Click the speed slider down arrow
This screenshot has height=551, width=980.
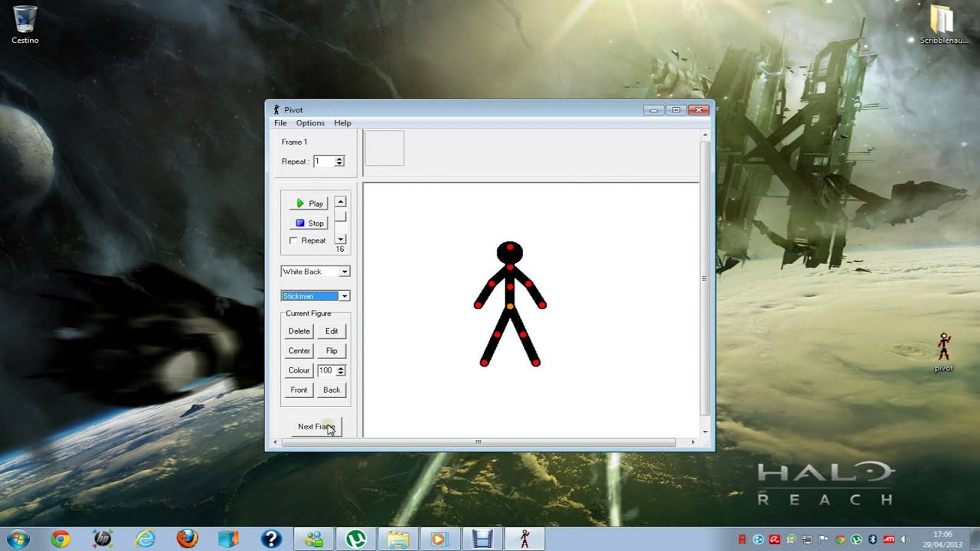pos(341,240)
